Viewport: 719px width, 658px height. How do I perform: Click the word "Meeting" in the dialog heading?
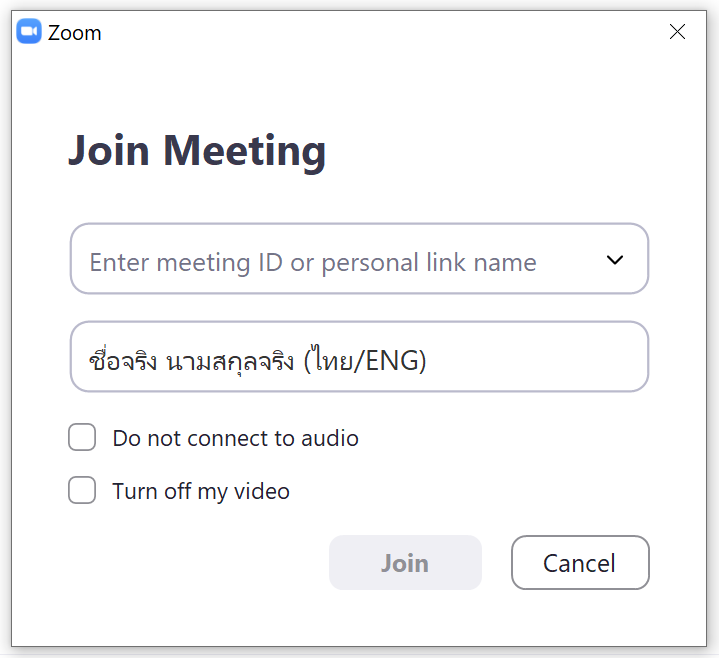[245, 151]
